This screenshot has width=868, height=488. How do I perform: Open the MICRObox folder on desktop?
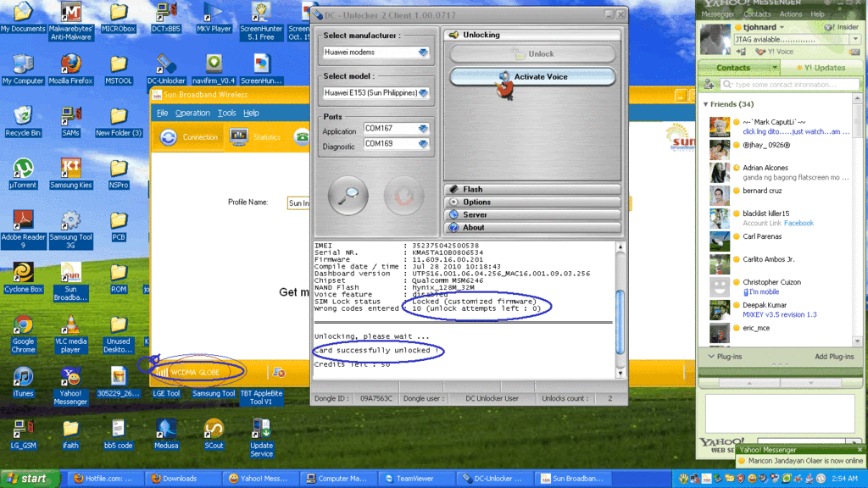tap(119, 18)
